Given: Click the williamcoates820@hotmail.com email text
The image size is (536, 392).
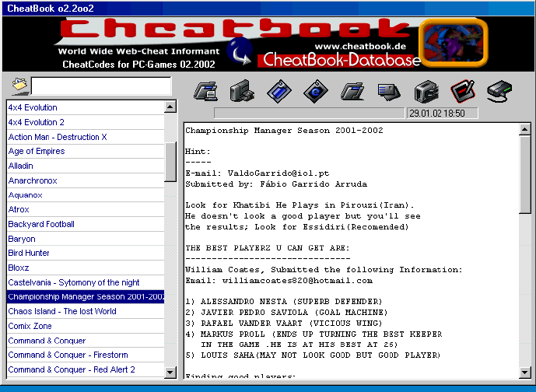Looking at the screenshot, I should click(297, 281).
